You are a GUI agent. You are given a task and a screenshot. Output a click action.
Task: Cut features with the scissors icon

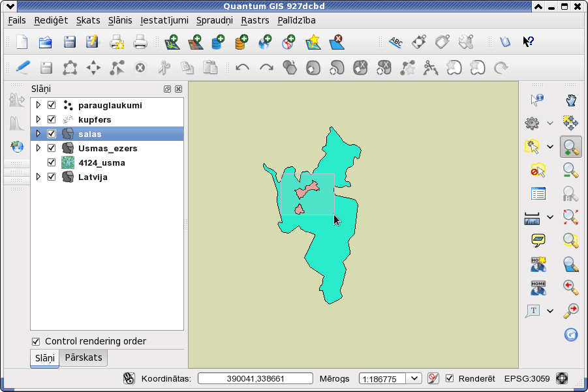(x=164, y=68)
